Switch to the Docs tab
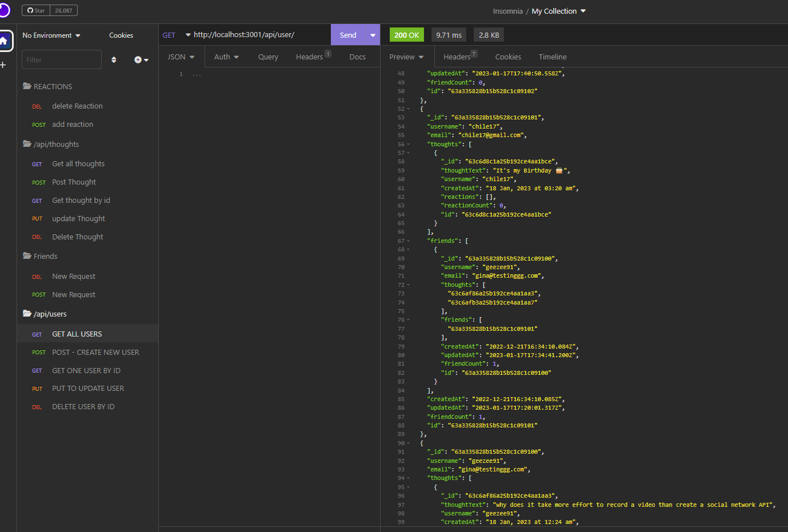 tap(357, 57)
